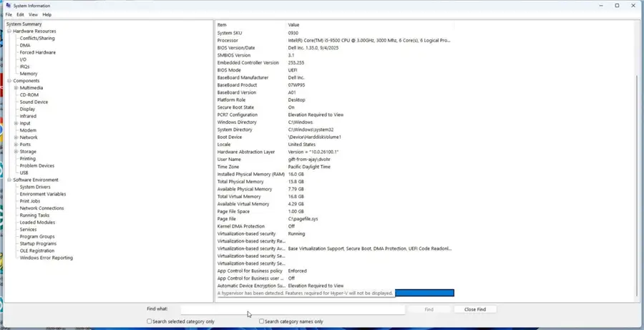Select the DMA tree item

point(25,46)
